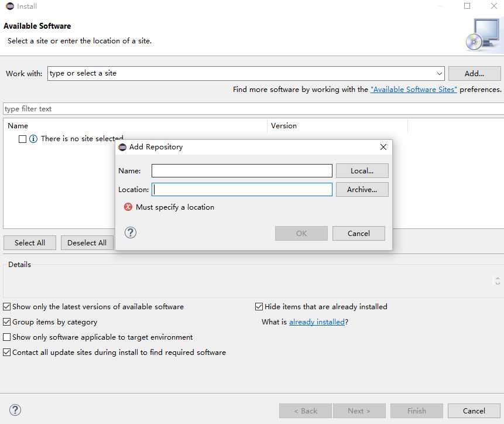Maximize the Install window
Viewport: 504px width, 424px height.
click(x=467, y=6)
